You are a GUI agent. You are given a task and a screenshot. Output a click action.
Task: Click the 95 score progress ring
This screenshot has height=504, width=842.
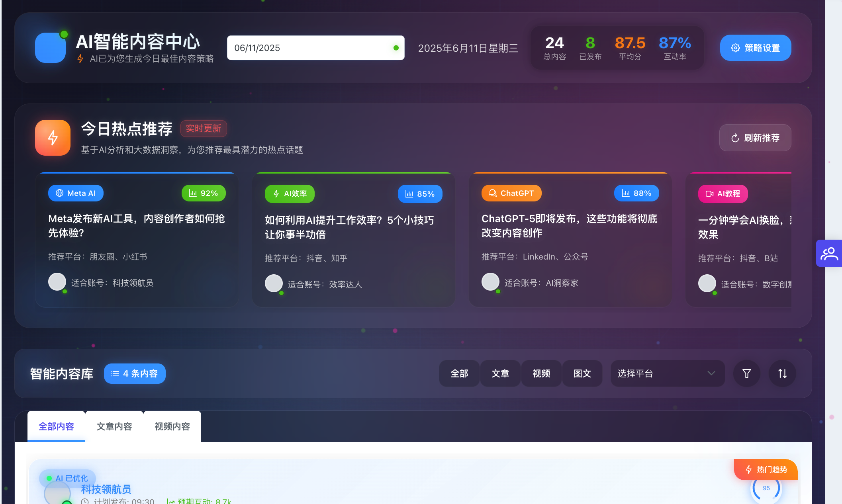766,488
